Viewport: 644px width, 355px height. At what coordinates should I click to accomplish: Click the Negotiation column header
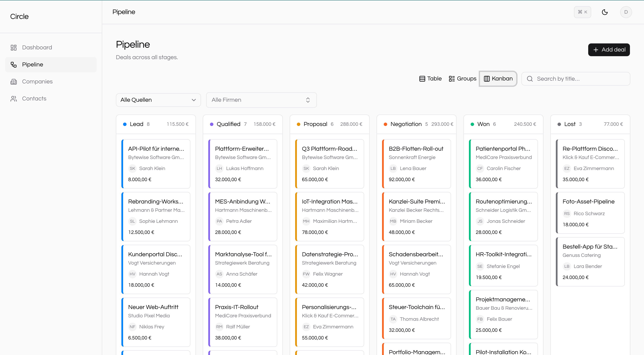(416, 124)
